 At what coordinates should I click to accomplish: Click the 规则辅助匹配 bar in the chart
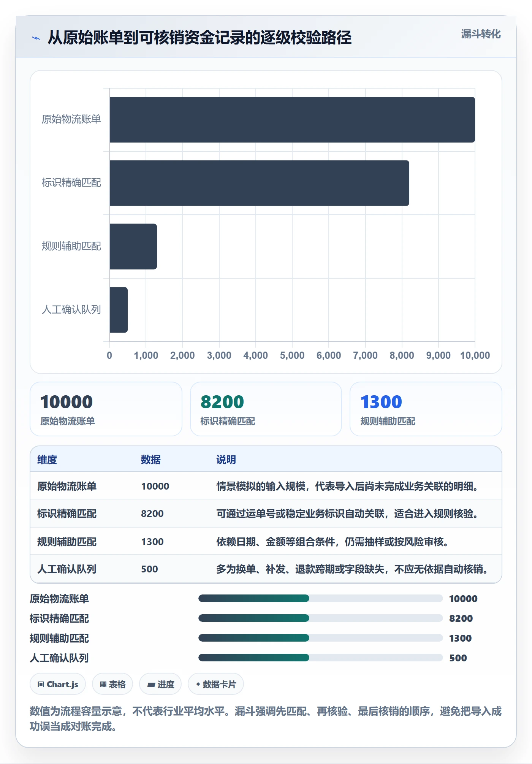point(133,246)
